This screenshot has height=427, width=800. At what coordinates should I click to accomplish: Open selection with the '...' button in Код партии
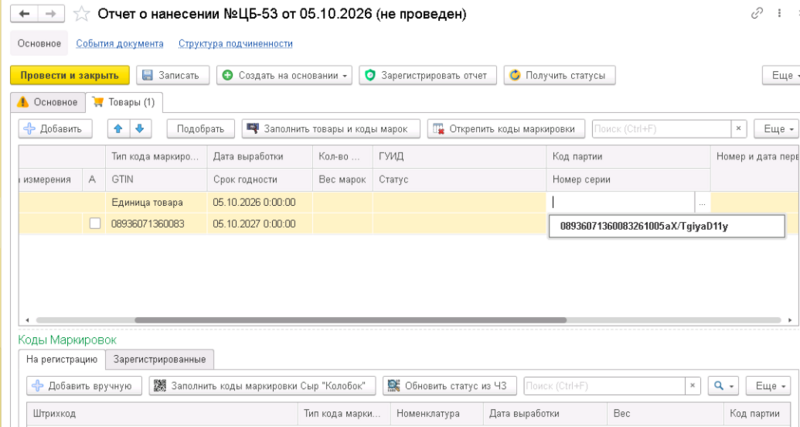point(702,203)
